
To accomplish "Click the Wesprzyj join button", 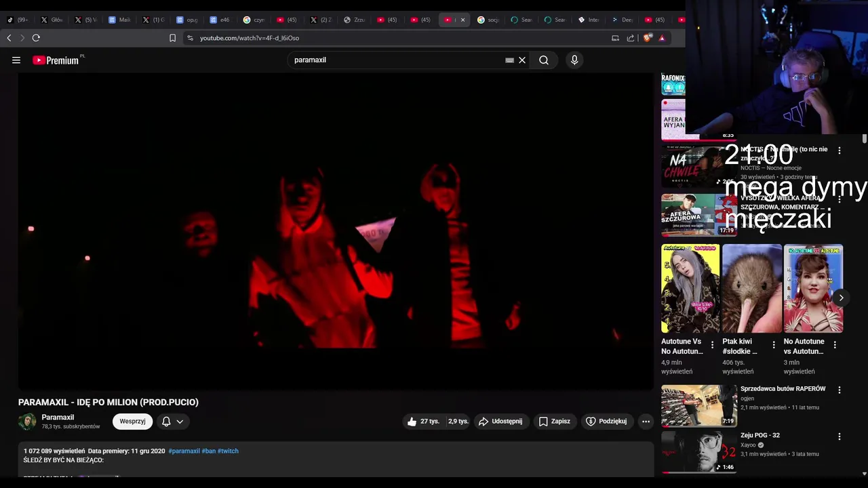I will pos(132,422).
